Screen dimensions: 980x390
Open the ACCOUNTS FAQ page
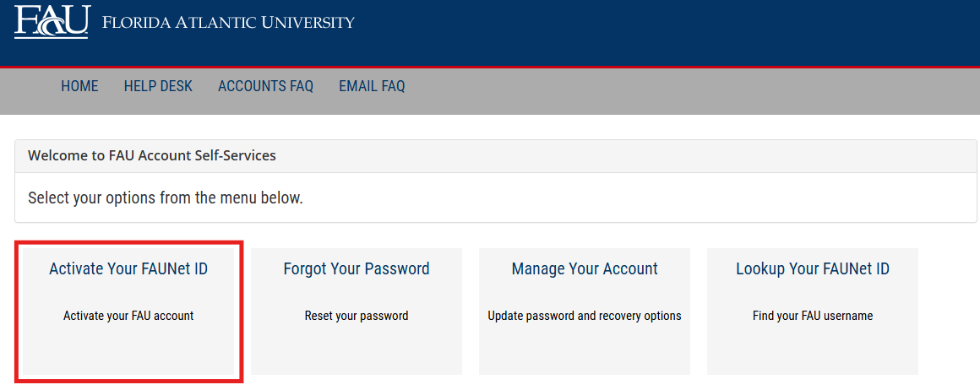265,86
